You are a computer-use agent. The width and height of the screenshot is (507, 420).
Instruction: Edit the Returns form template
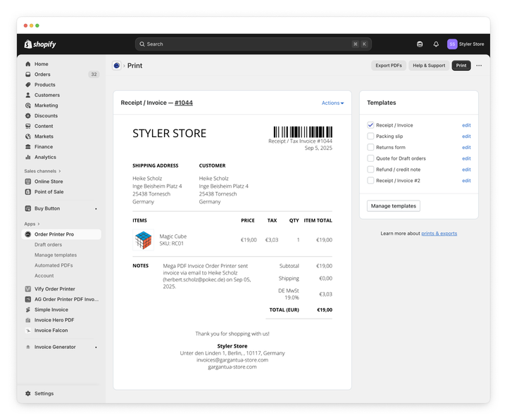point(466,147)
